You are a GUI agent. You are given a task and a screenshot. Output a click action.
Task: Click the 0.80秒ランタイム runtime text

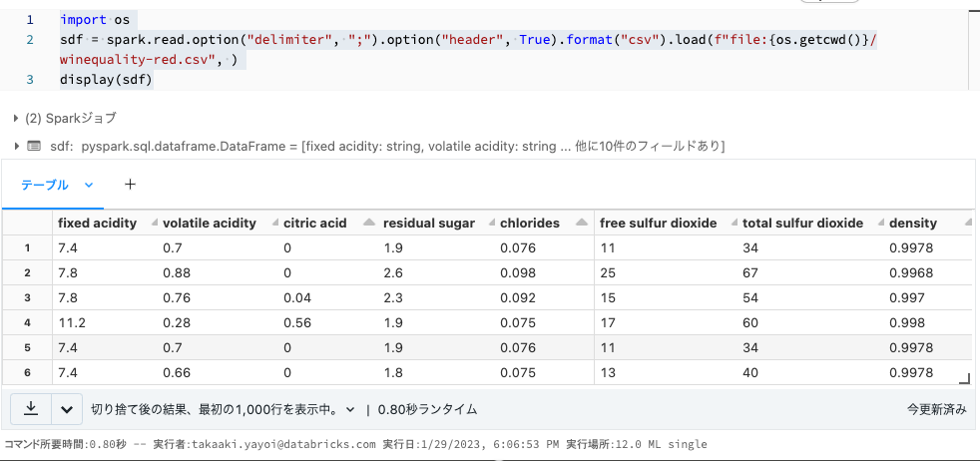pos(427,410)
